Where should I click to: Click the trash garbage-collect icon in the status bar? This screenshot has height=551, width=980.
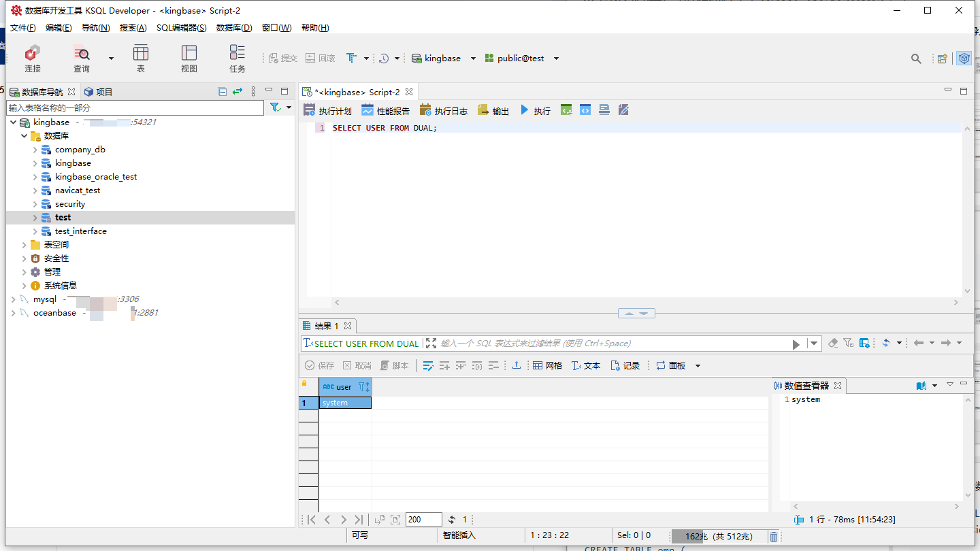pos(774,537)
